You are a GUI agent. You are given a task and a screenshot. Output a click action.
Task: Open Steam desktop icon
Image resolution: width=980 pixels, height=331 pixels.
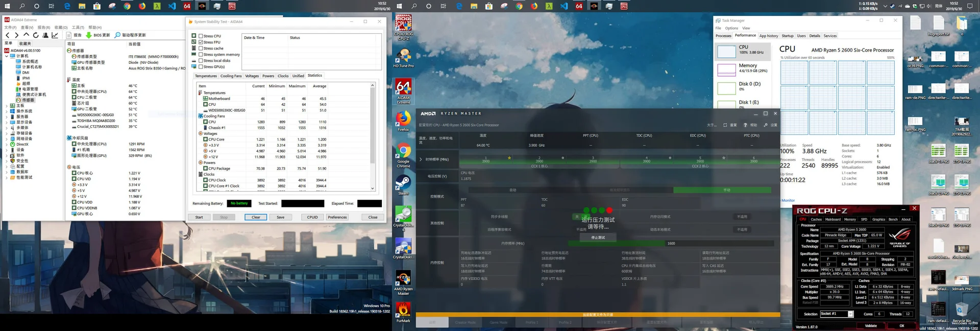(x=403, y=185)
